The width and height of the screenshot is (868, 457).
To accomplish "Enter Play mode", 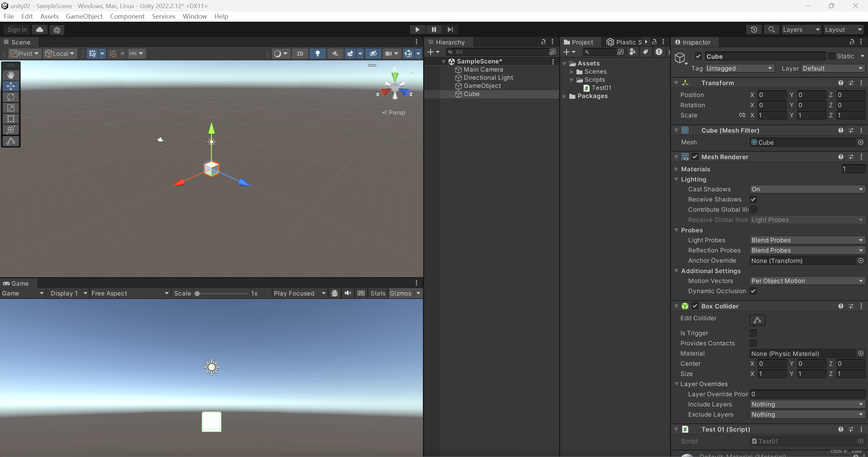I will 417,30.
